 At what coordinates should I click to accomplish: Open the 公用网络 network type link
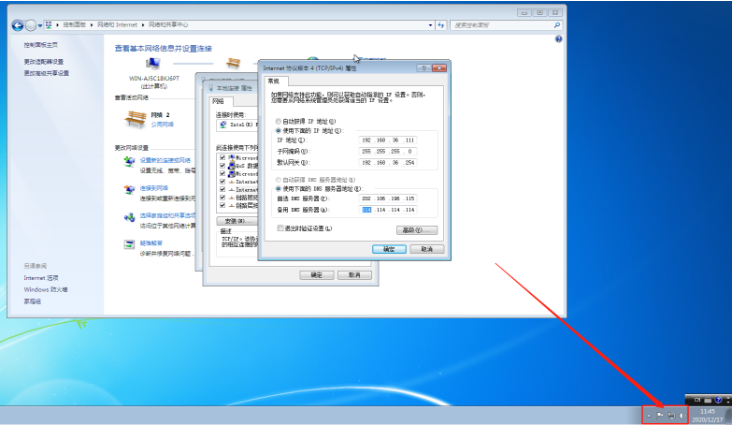(x=162, y=124)
